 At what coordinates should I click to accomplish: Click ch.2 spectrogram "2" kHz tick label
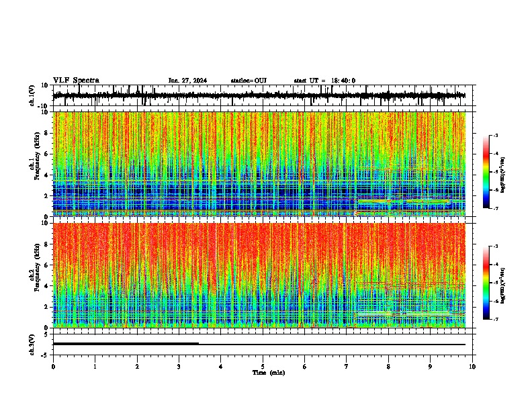pyautogui.click(x=46, y=307)
